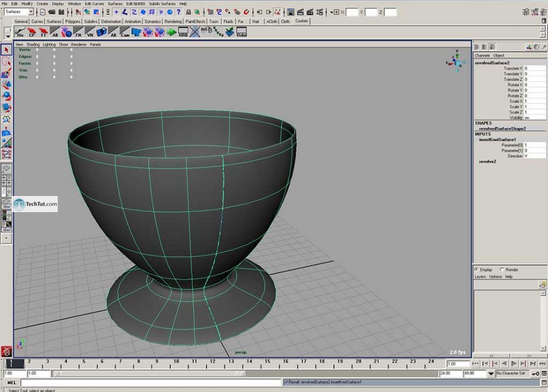548x392 pixels.
Task: Activate the Lasso select tool
Action: (x=6, y=62)
